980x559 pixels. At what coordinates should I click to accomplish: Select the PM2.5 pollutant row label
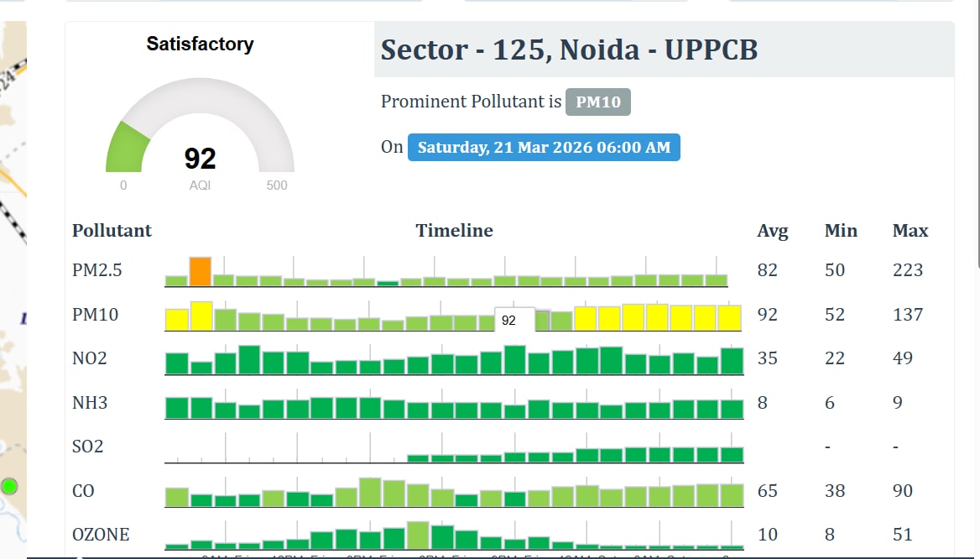tap(95, 270)
